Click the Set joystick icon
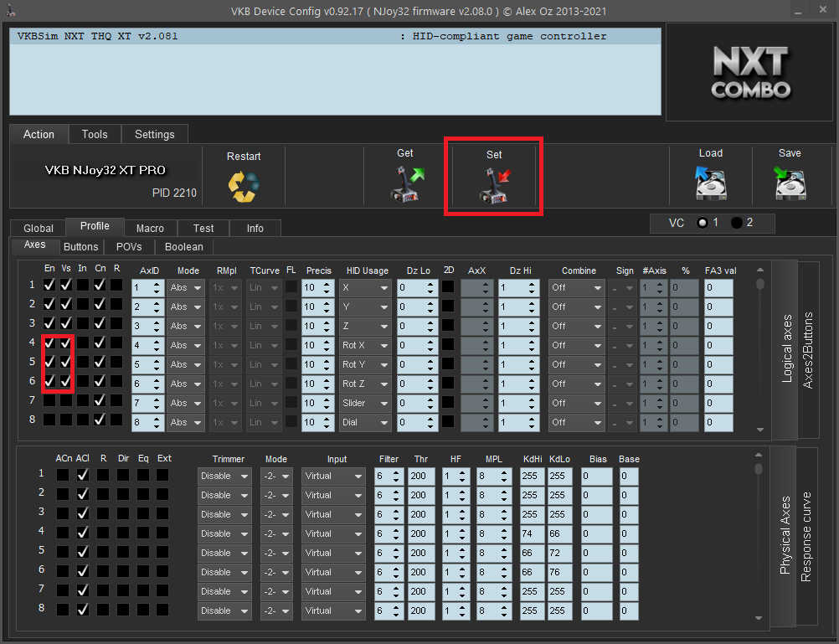Viewport: 839px width, 644px height. pos(494,185)
